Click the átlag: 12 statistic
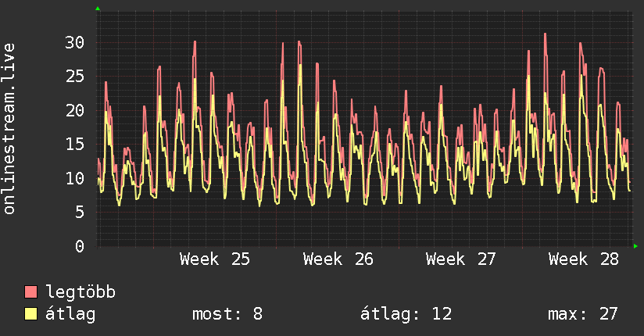 click(406, 314)
